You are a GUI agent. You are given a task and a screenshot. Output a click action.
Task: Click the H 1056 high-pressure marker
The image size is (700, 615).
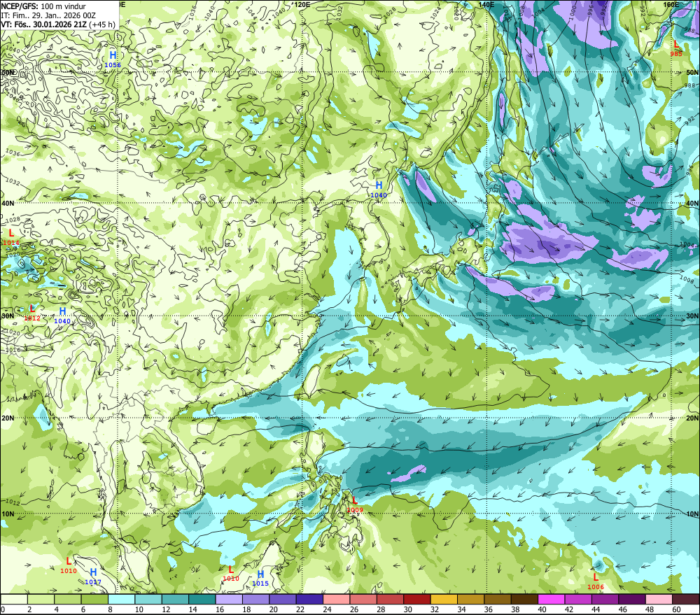[113, 59]
